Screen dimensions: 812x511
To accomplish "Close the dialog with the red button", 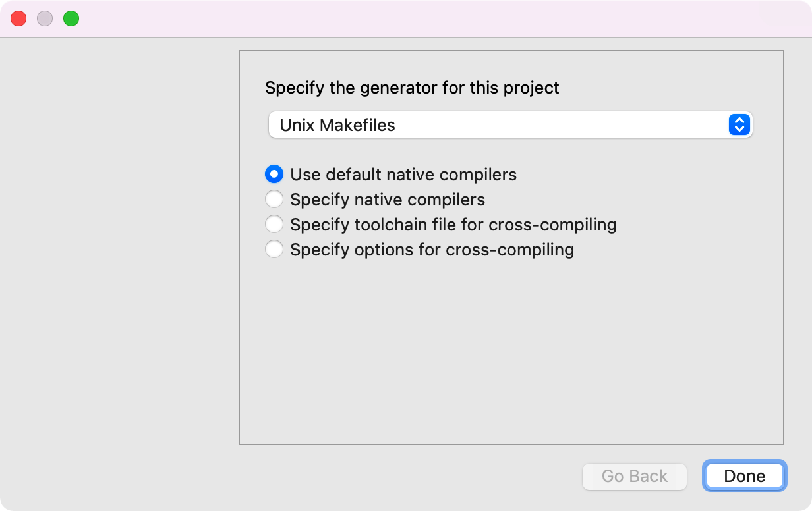I will (18, 18).
